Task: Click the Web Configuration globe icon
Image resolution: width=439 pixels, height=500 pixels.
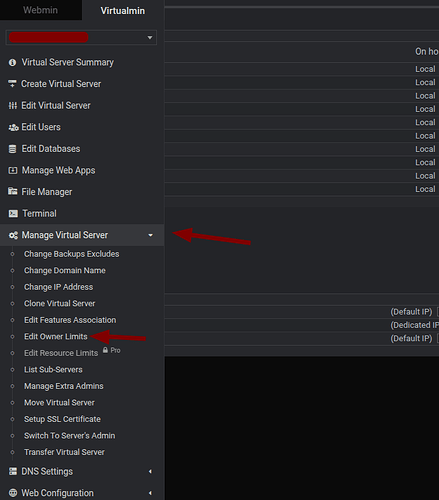Action: (13, 493)
